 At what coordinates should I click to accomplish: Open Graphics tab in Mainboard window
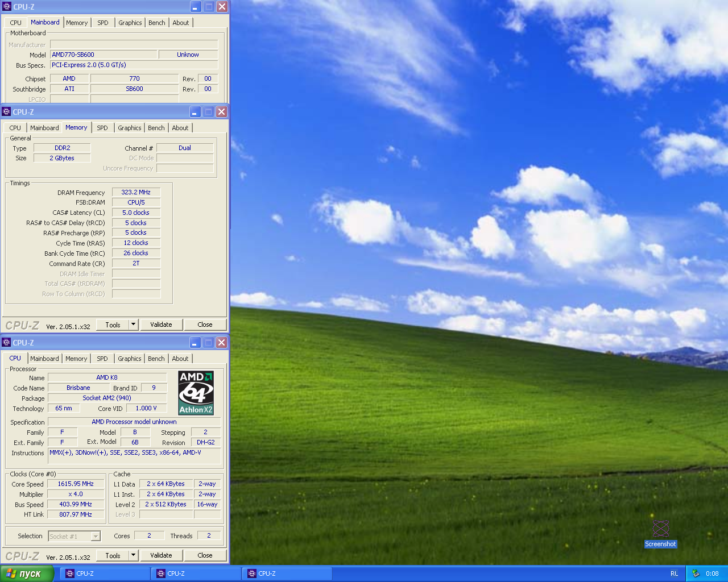click(x=130, y=23)
